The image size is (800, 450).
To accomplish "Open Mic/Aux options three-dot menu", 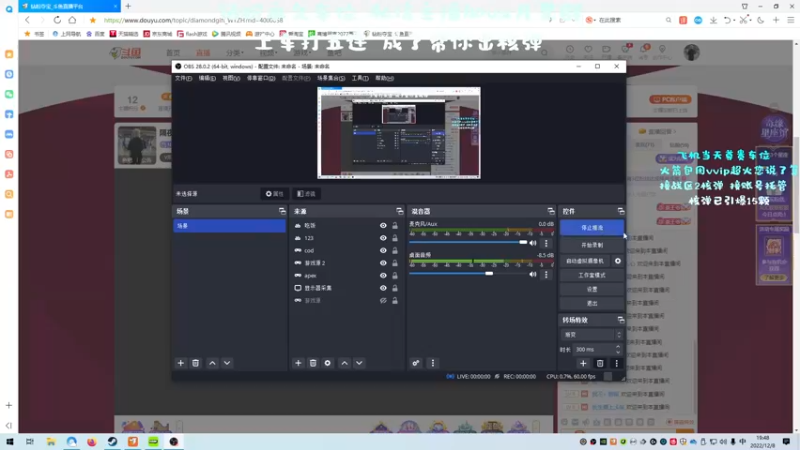I will pos(546,243).
